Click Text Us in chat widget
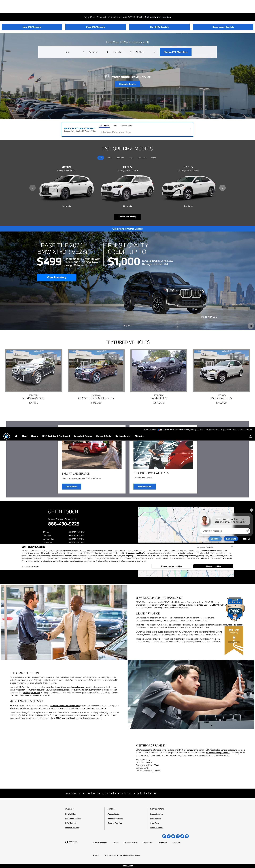This screenshot has width=255, height=868. coord(247,538)
